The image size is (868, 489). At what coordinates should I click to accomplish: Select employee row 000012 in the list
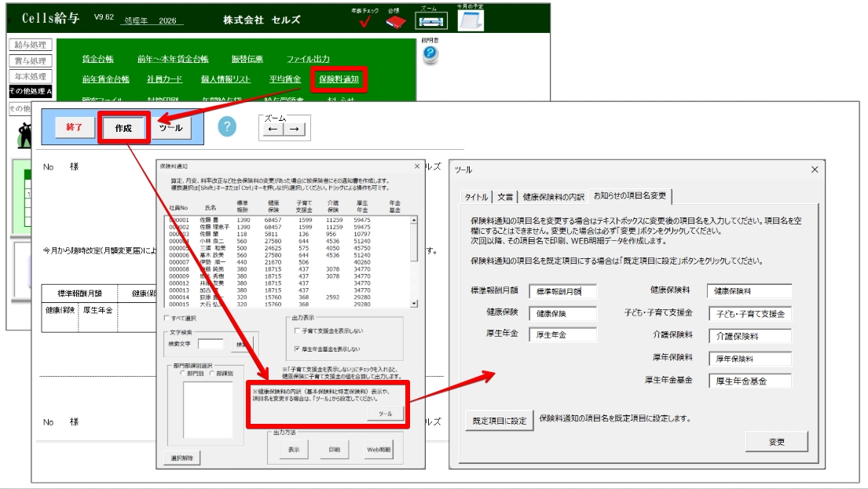pos(288,283)
